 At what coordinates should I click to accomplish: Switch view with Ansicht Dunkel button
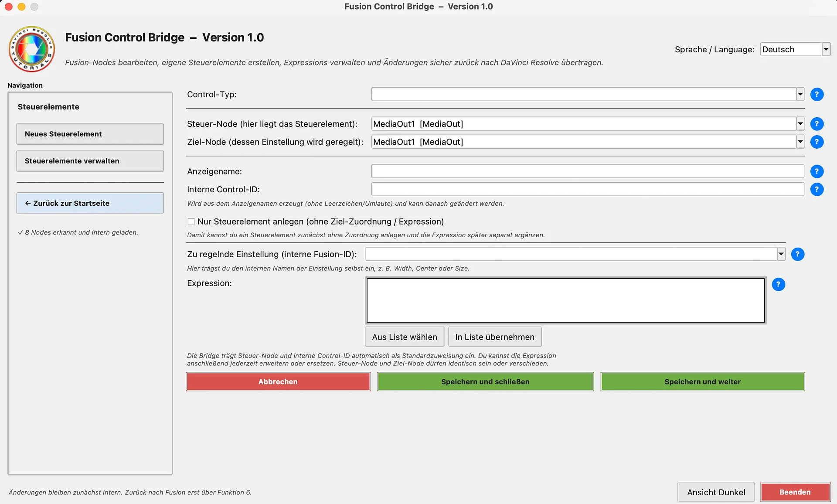(x=716, y=492)
